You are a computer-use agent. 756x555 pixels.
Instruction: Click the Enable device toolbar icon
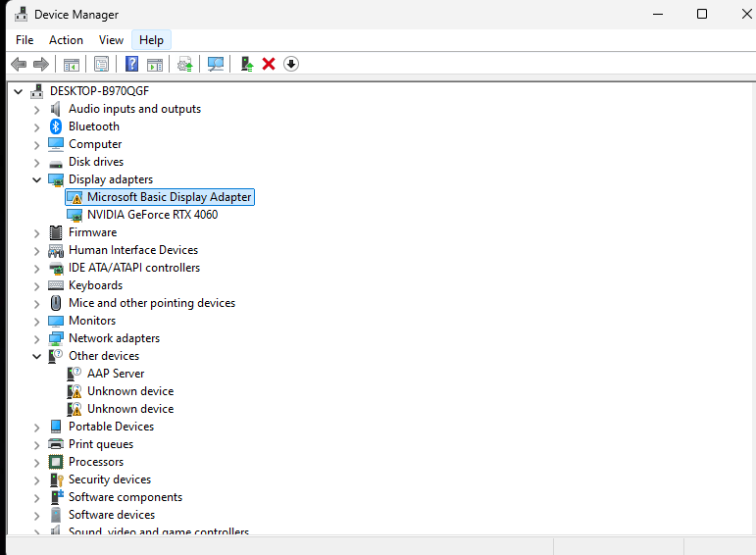point(247,64)
